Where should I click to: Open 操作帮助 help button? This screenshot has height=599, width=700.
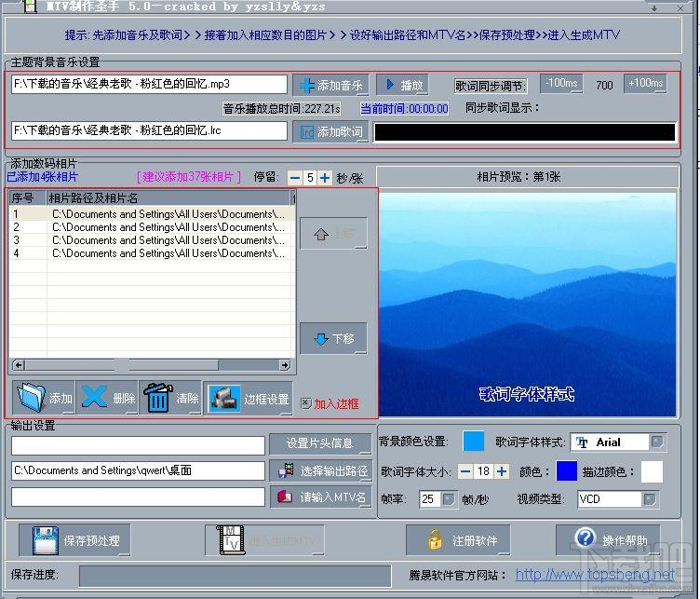coord(608,540)
